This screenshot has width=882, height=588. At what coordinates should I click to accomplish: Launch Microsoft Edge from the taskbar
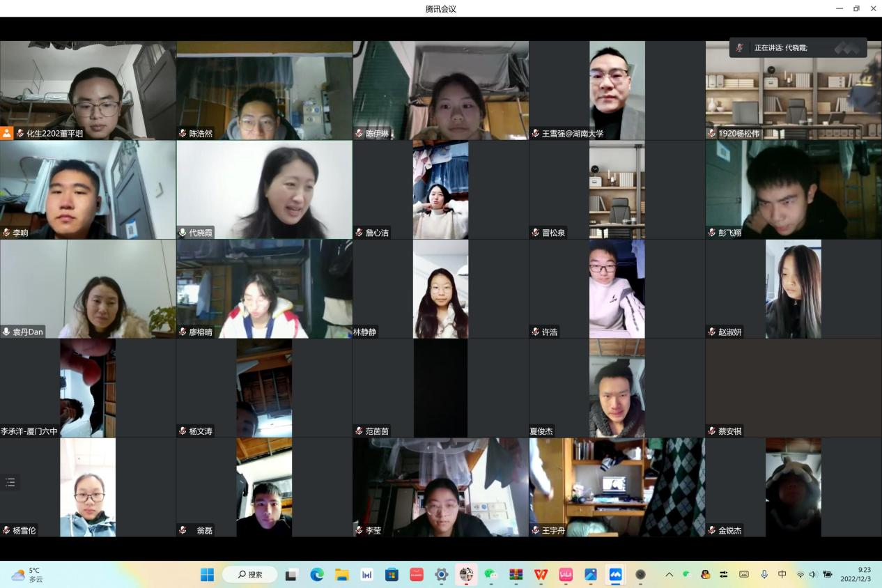317,575
